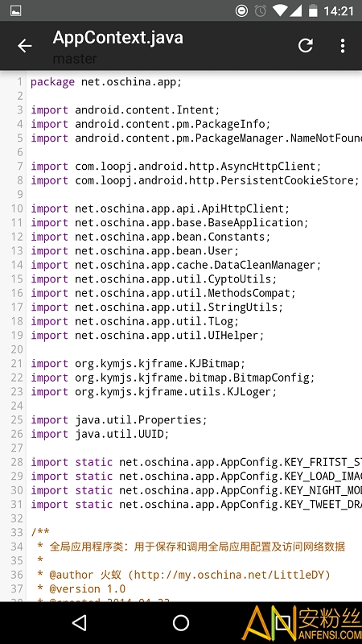Viewport: 362px width, 644px height.
Task: Select the package net.oschina.app line
Action: point(106,82)
